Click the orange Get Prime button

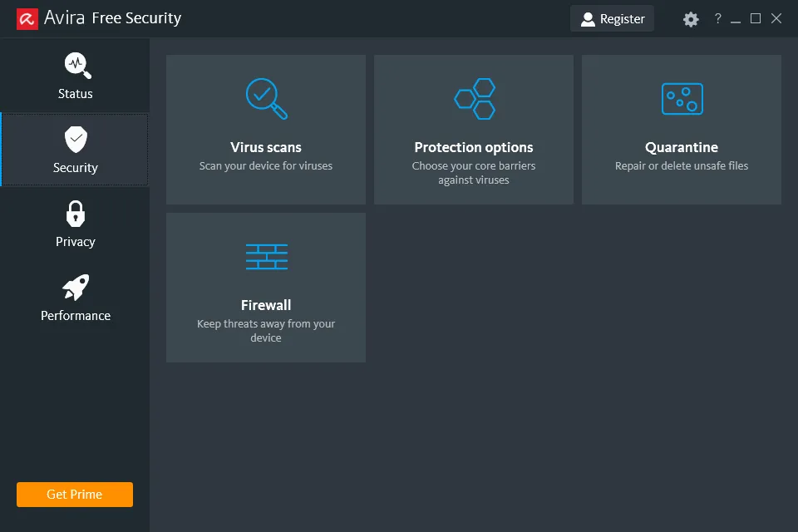click(75, 495)
